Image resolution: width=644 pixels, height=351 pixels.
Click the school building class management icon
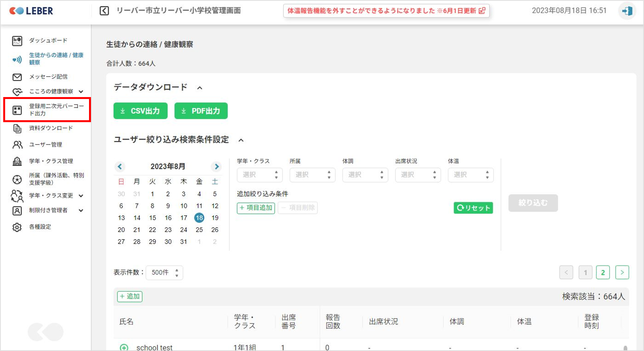pos(17,161)
